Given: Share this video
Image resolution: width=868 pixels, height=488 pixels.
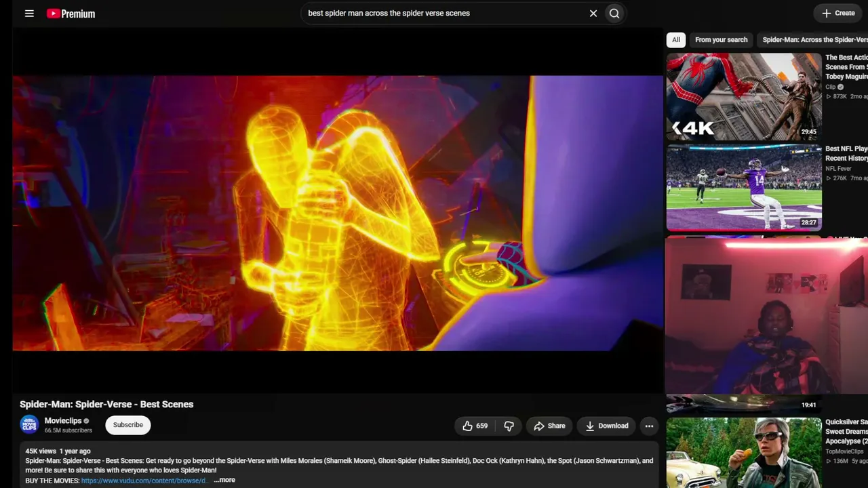Looking at the screenshot, I should click(549, 426).
